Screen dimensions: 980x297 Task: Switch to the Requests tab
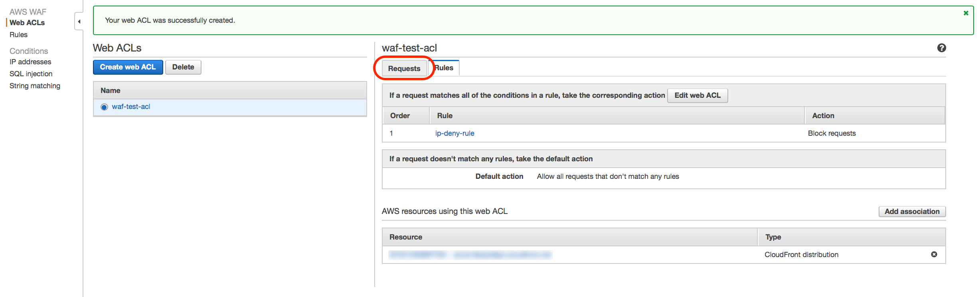click(404, 68)
